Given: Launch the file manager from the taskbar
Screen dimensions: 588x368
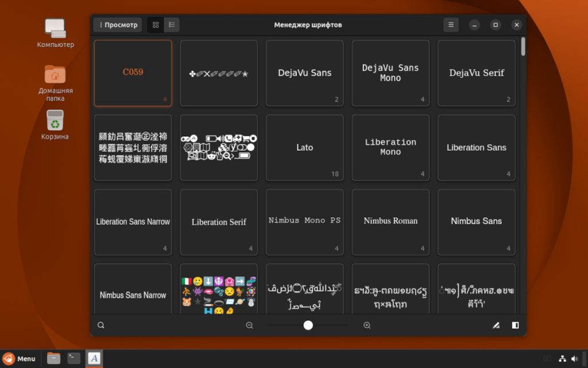Looking at the screenshot, I should (53, 358).
